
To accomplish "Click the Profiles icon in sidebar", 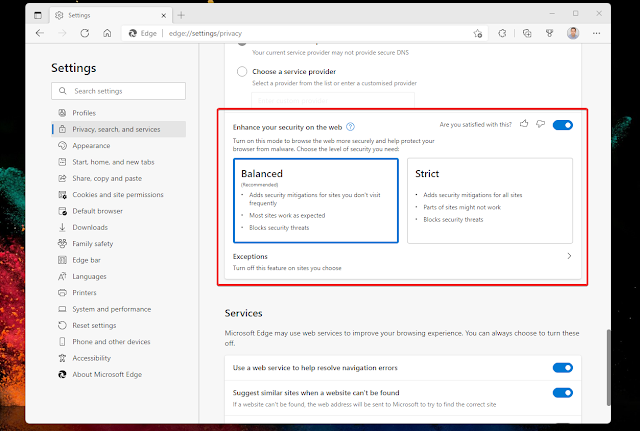I will pyautogui.click(x=62, y=113).
